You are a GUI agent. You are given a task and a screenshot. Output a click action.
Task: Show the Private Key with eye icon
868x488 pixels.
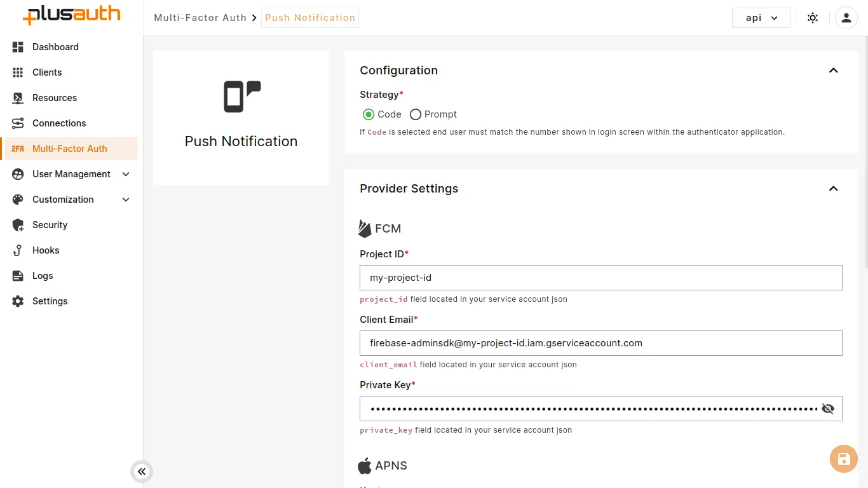point(827,409)
